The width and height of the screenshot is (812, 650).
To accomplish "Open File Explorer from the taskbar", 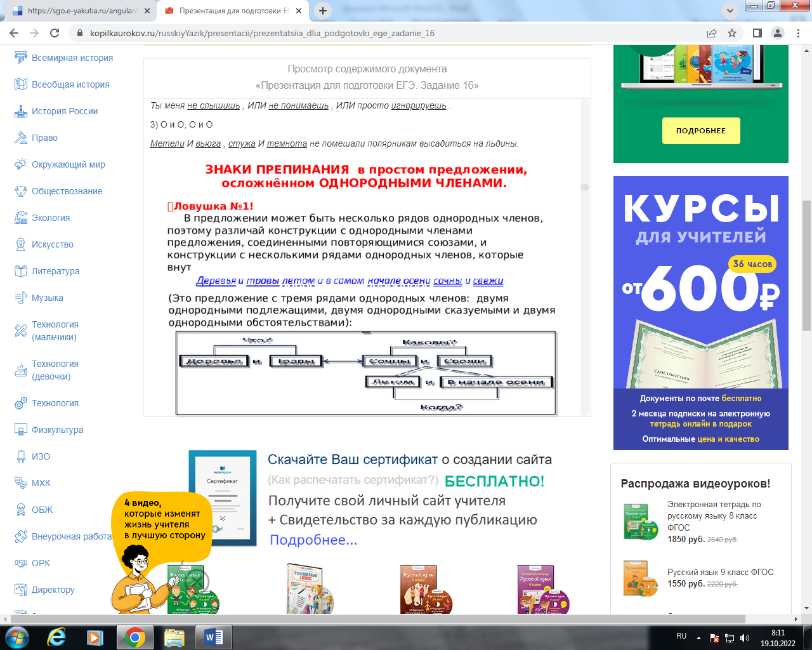I will pyautogui.click(x=174, y=637).
